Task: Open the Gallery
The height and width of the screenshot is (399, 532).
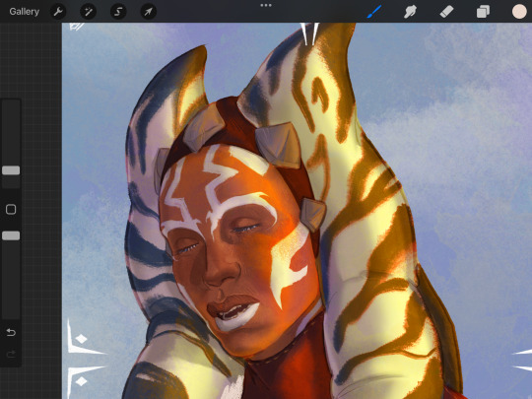Action: 24,12
